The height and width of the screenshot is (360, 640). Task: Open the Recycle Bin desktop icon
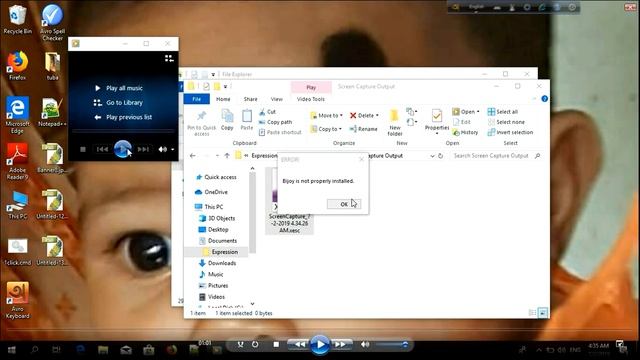click(17, 19)
